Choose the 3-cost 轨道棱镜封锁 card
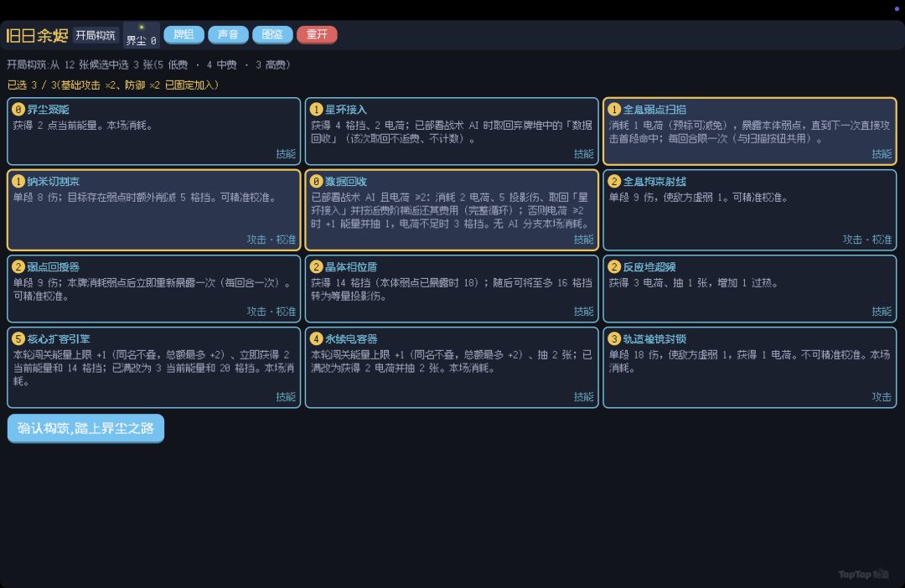Screen dimensions: 905x588 pyautogui.click(x=750, y=368)
